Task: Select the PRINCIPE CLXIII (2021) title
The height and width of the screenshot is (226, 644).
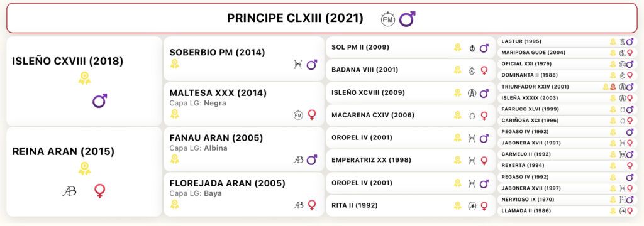Action: pos(295,18)
